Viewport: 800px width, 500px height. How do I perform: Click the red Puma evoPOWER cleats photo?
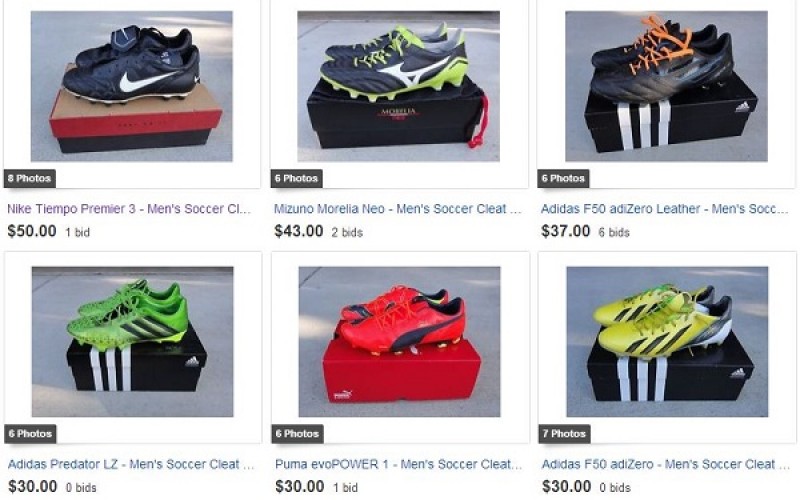pos(399,342)
